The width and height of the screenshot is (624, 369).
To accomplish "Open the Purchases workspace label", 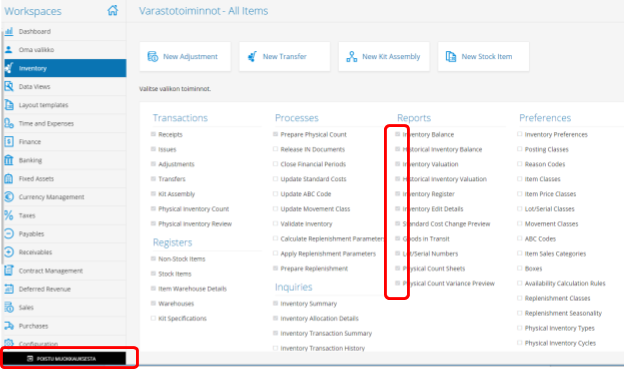I will tap(33, 326).
